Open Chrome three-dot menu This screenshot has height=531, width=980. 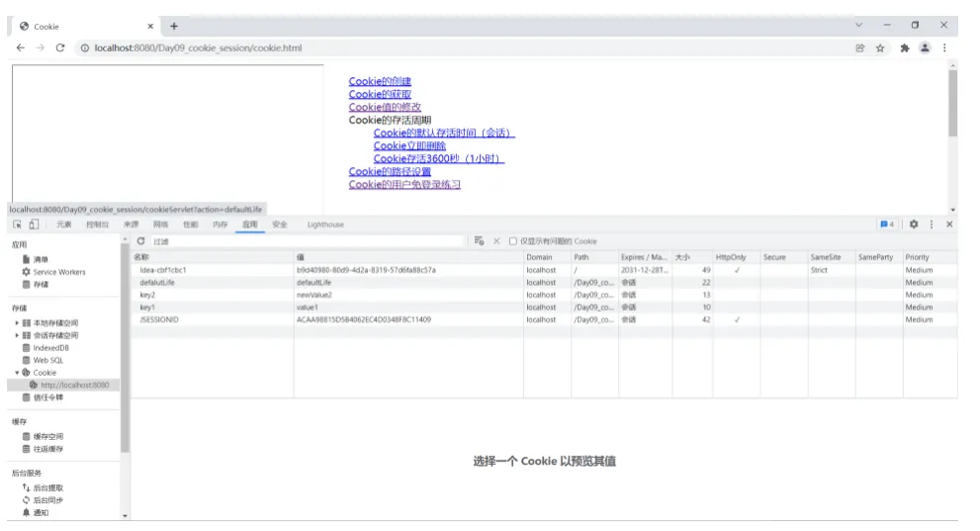944,48
